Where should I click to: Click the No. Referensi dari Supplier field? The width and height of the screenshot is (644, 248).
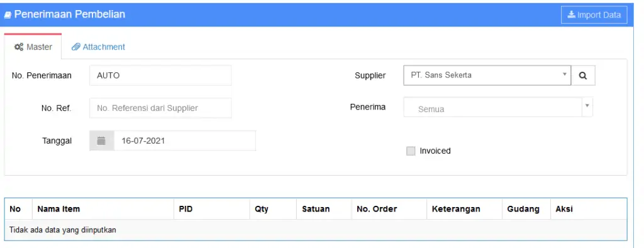coord(160,108)
